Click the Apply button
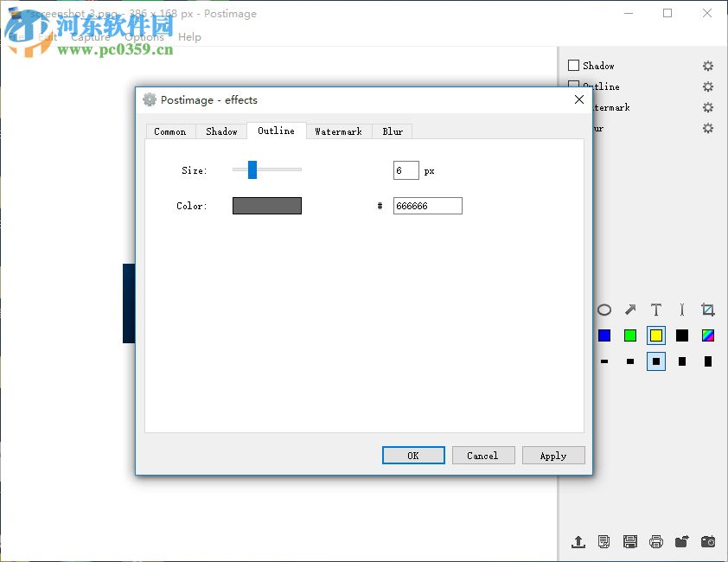Viewport: 728px width, 562px height. pos(553,455)
